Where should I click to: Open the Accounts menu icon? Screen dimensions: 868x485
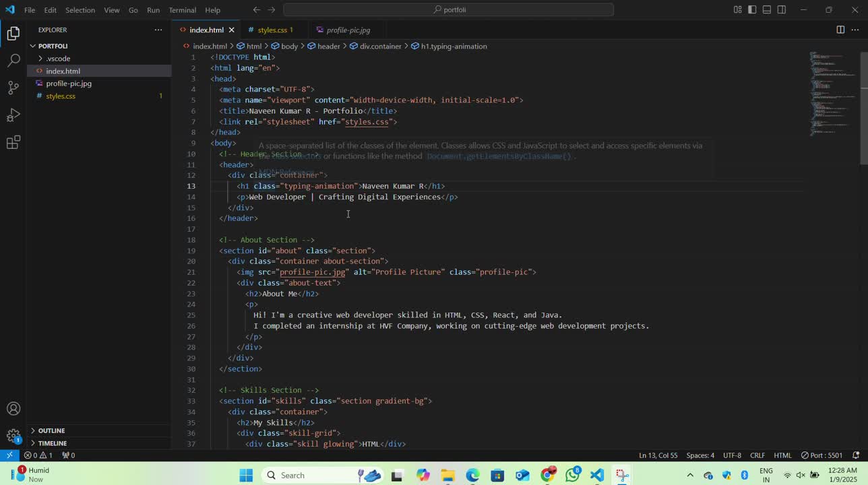[13, 409]
